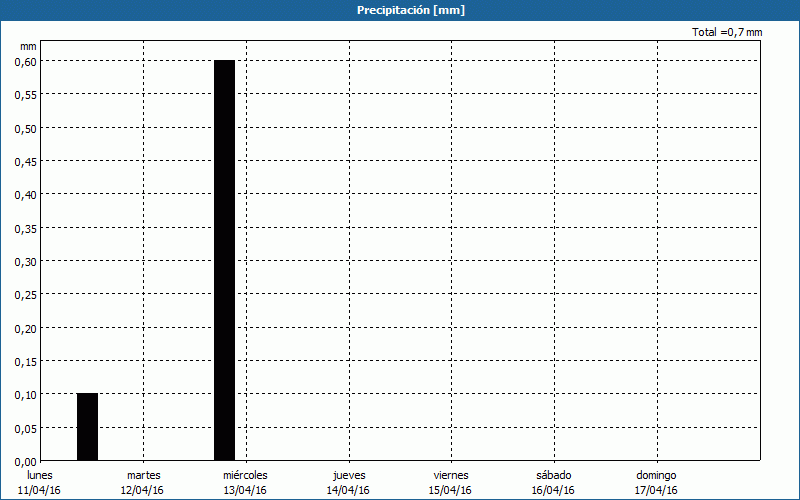The width and height of the screenshot is (800, 500).
Task: Select the miércoles axis label
Action: click(245, 475)
